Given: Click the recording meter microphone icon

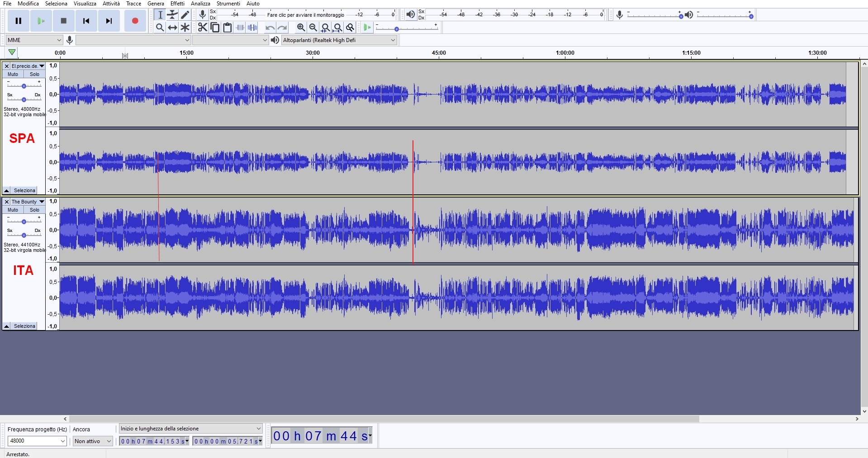Looking at the screenshot, I should click(x=203, y=14).
